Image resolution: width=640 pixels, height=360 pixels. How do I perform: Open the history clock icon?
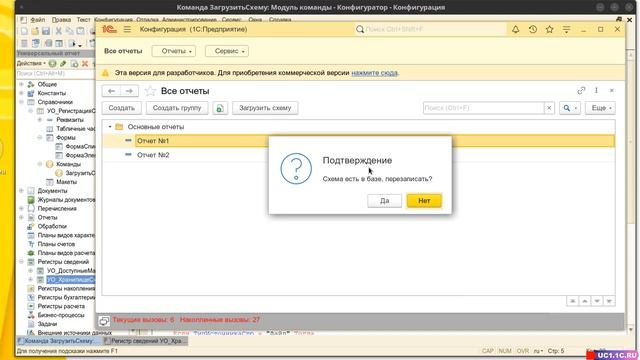533,29
